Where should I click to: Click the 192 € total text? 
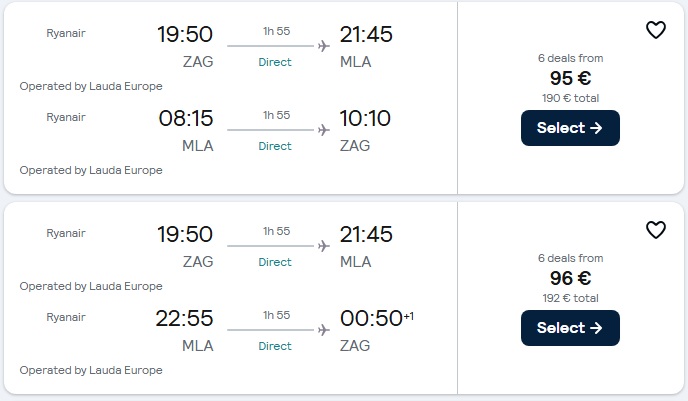coord(570,298)
